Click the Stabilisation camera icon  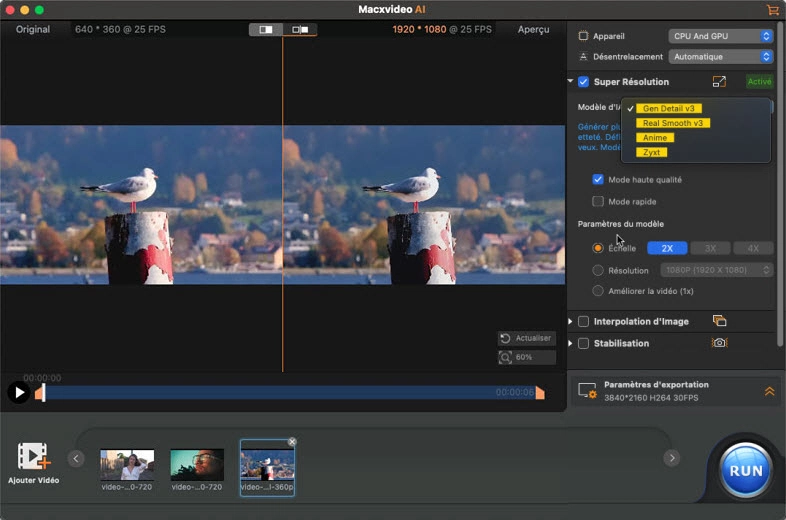pos(719,343)
